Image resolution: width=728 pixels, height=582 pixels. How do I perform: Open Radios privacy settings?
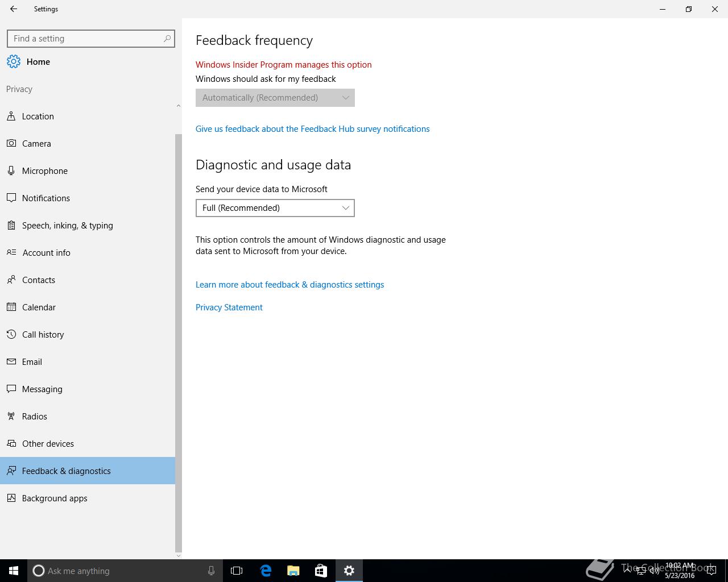click(88, 416)
